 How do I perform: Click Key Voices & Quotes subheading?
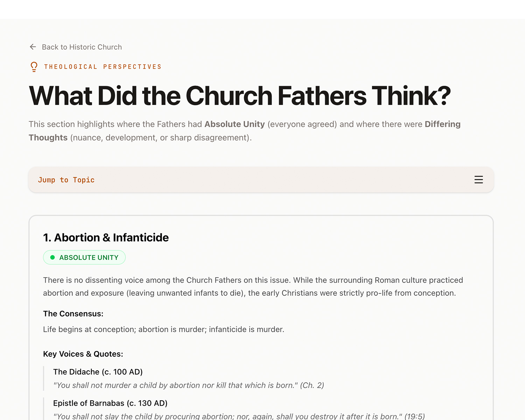tap(83, 354)
